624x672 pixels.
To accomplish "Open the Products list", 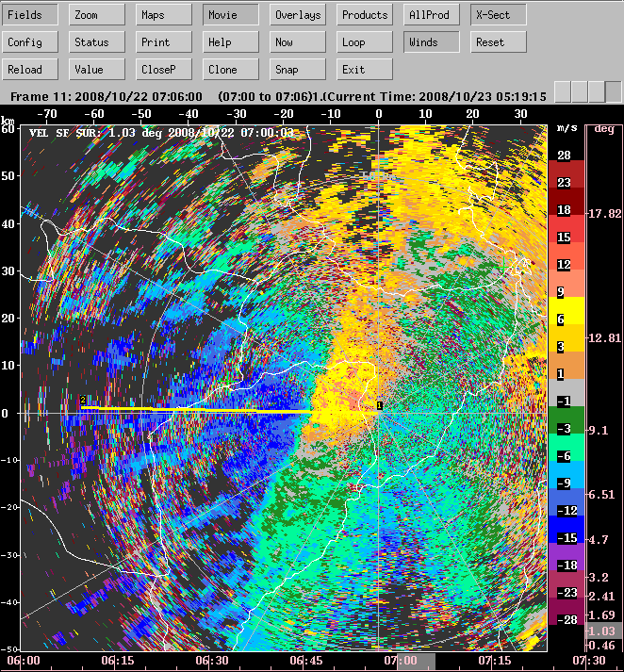I will (365, 15).
